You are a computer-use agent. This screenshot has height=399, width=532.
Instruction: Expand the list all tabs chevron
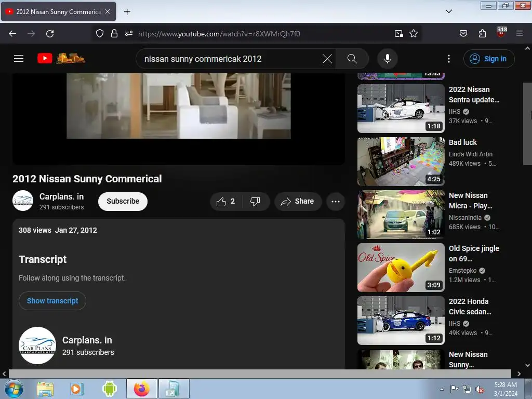tap(448, 11)
